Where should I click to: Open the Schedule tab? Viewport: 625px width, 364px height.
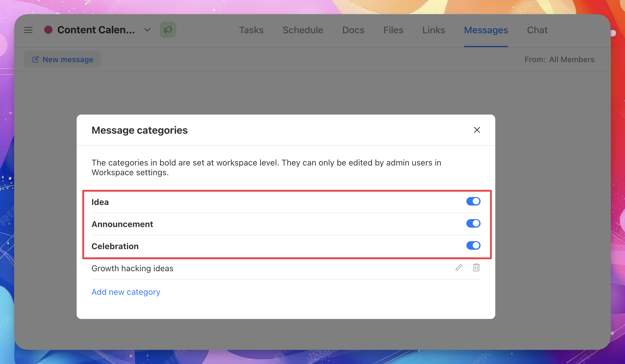point(303,30)
